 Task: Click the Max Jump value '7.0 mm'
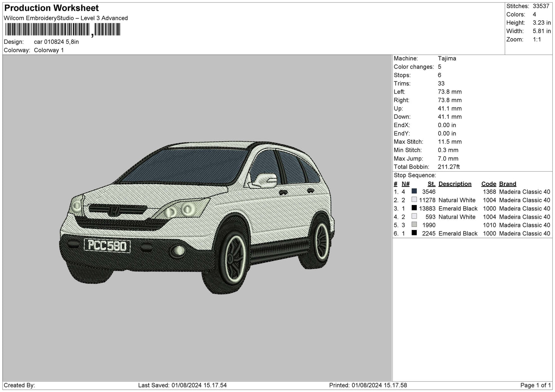pyautogui.click(x=448, y=159)
